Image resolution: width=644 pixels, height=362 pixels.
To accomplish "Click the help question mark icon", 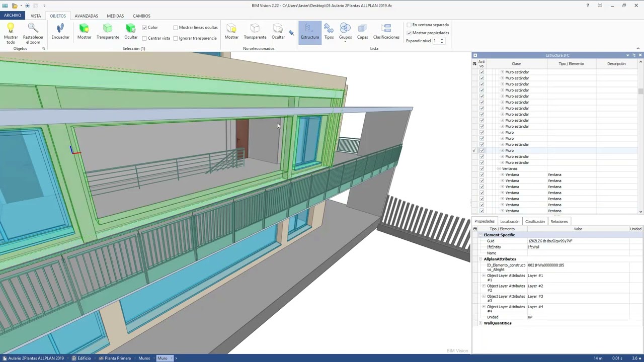I will pyautogui.click(x=588, y=6).
